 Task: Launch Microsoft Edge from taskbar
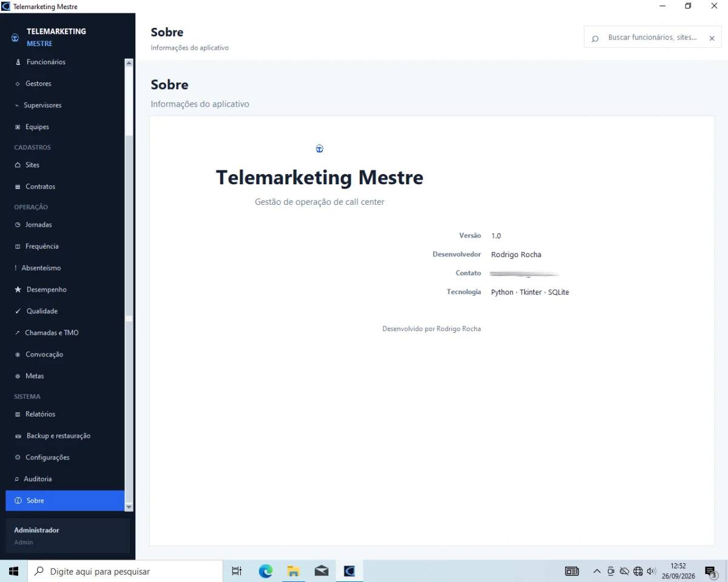point(266,571)
